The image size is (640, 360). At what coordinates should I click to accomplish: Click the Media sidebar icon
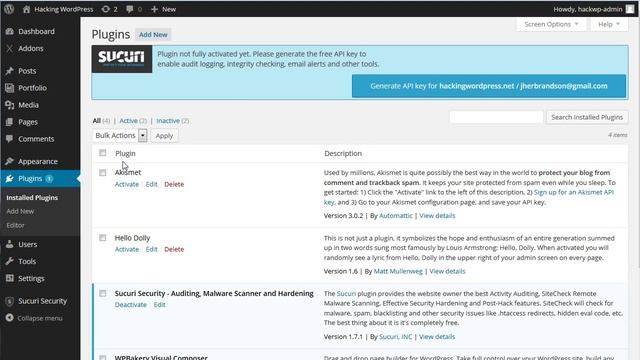tap(9, 105)
